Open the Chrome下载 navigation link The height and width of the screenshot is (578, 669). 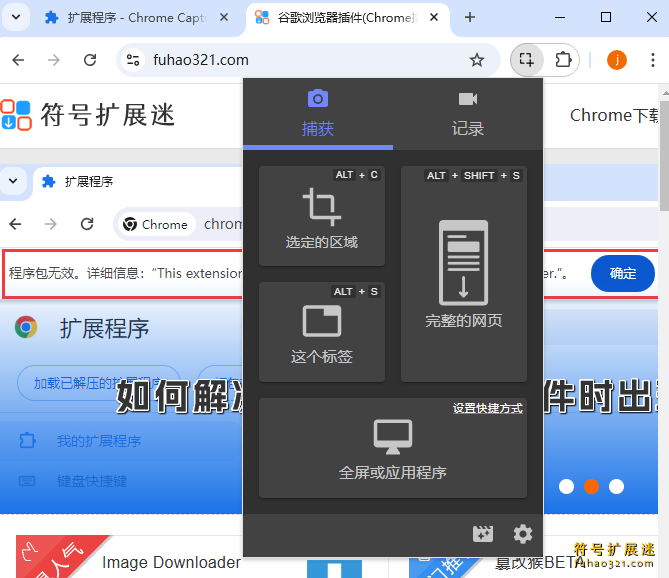click(614, 115)
